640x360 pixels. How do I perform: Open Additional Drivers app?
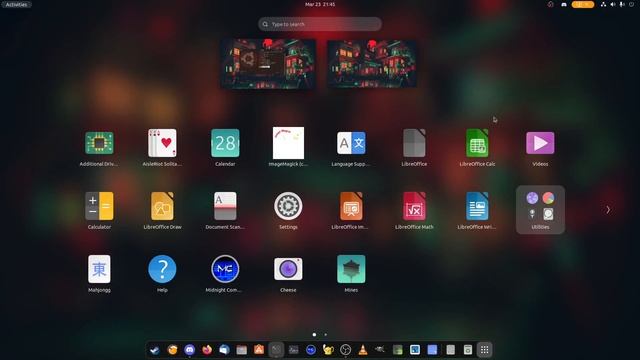click(99, 143)
